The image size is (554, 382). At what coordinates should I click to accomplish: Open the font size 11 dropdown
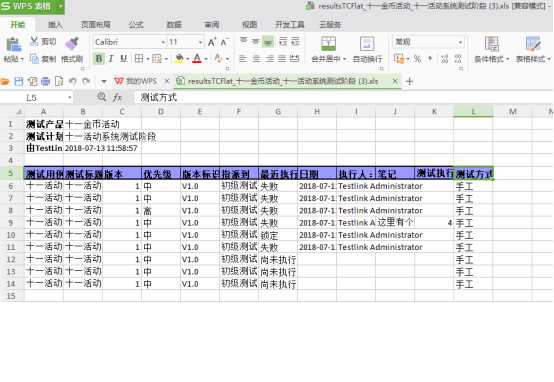coord(200,42)
